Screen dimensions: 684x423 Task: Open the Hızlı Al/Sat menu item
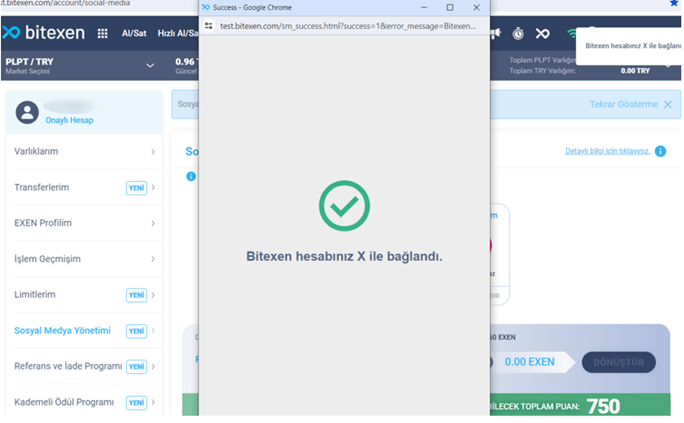pos(178,34)
